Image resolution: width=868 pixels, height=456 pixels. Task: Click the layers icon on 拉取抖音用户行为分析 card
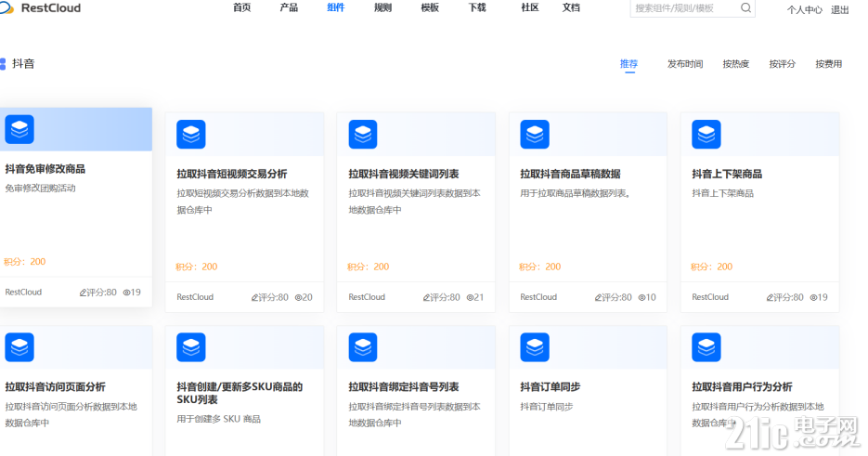coord(706,347)
